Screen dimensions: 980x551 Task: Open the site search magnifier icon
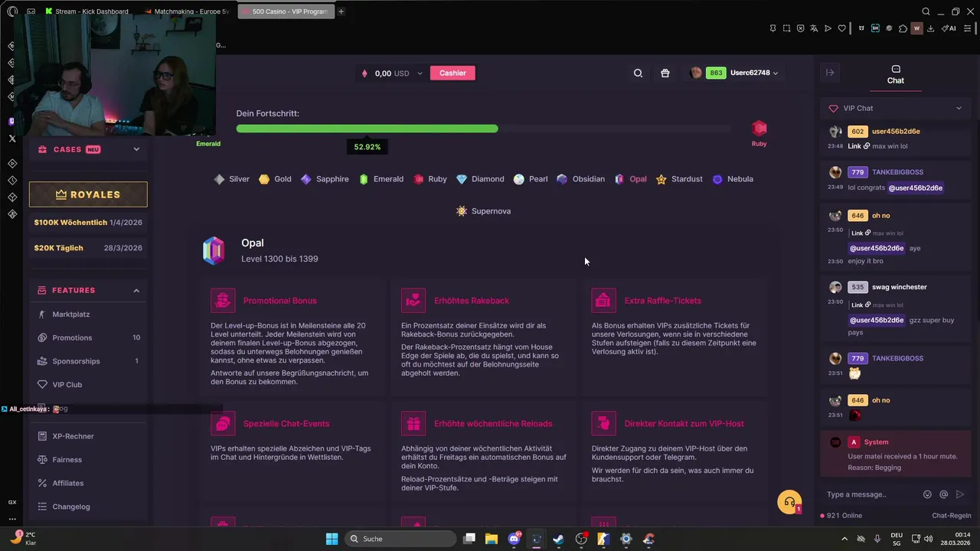pyautogui.click(x=638, y=73)
